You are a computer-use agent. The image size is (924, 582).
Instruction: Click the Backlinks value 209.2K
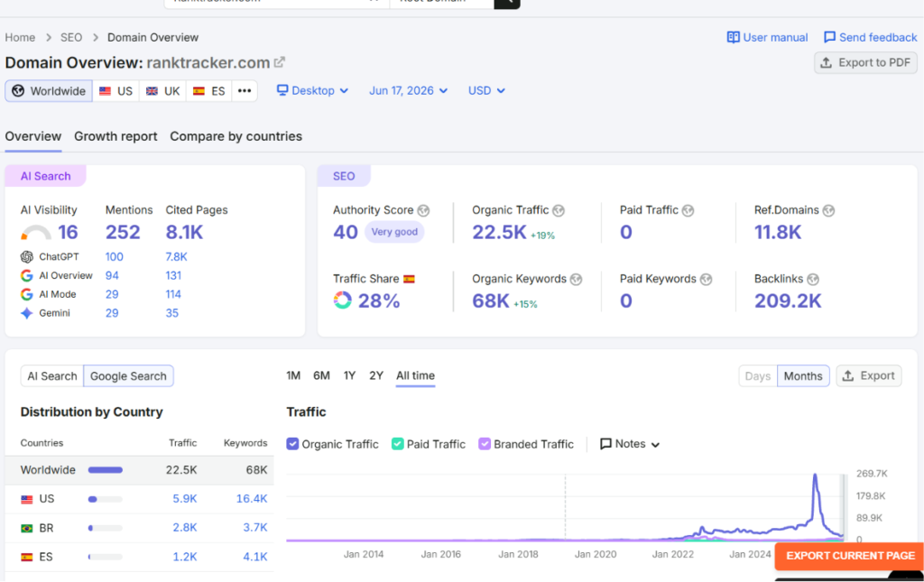pos(788,301)
